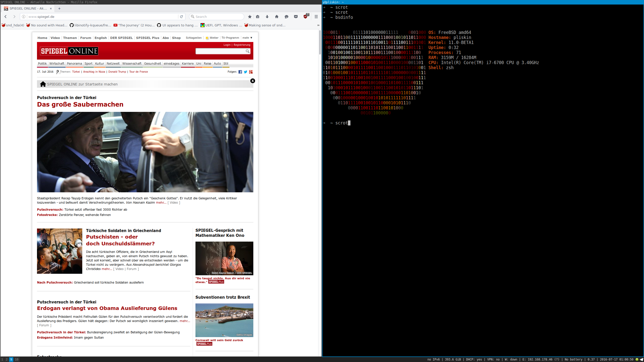Open the Netzwelt section tab
Viewport: 644px width, 362px height.
point(113,64)
